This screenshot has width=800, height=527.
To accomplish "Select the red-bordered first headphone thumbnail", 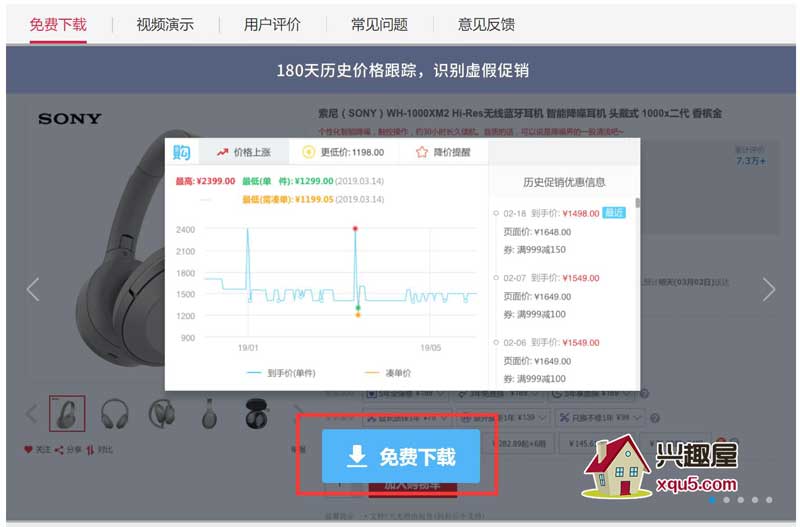I will 67,413.
